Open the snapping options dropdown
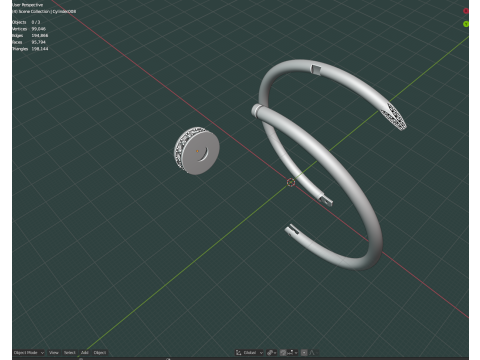The height and width of the screenshot is (360, 480). coord(292,352)
